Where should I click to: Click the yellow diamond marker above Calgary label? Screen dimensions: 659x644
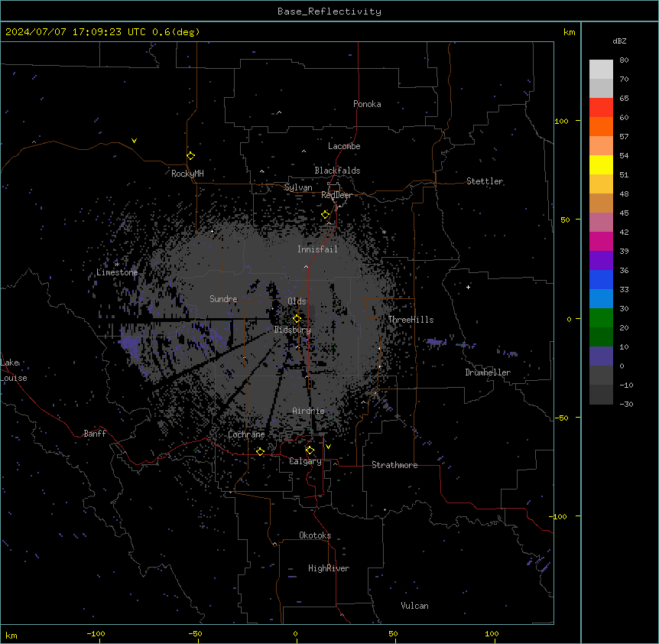point(310,450)
